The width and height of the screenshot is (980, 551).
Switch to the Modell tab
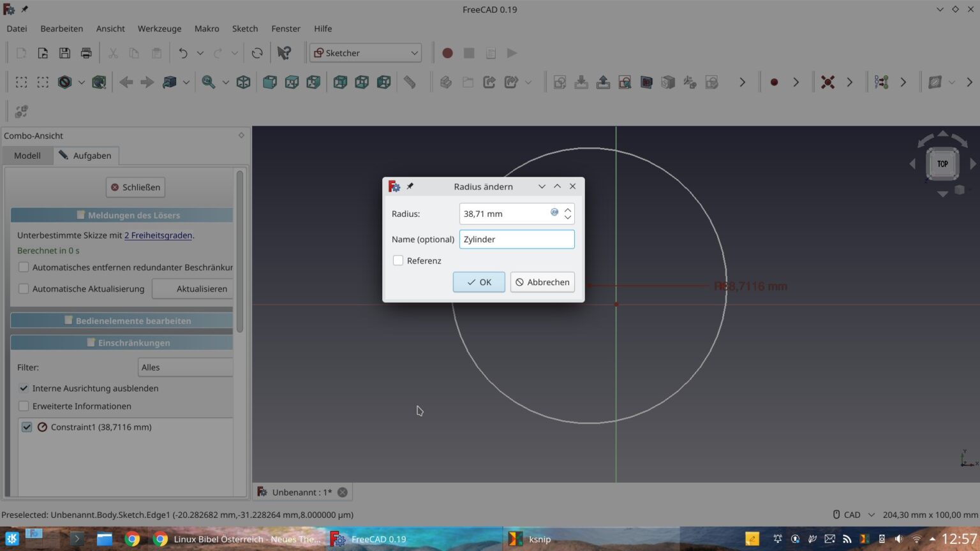(x=27, y=155)
